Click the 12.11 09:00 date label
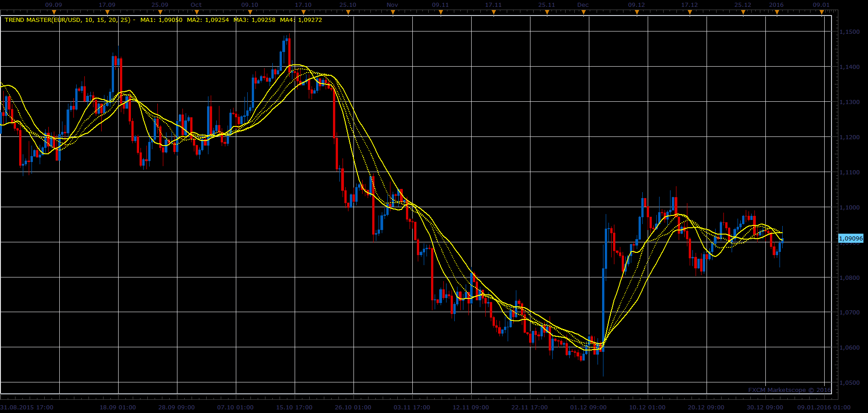Image resolution: width=868 pixels, height=413 pixels. pos(471,408)
